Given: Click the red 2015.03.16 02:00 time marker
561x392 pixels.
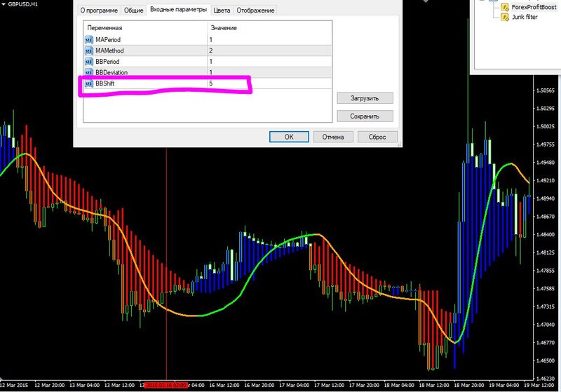Looking at the screenshot, I should pos(166,385).
